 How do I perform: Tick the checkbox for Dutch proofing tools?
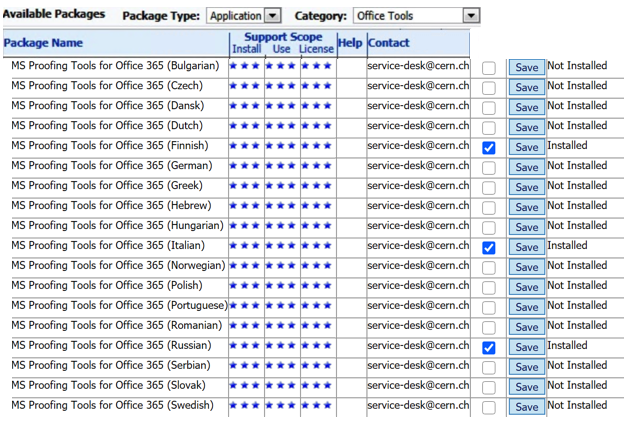[x=489, y=128]
